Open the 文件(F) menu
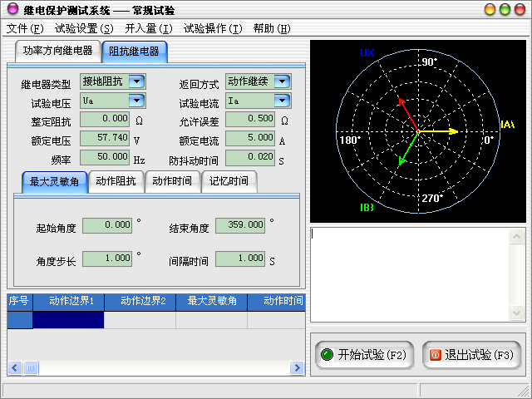 click(25, 28)
